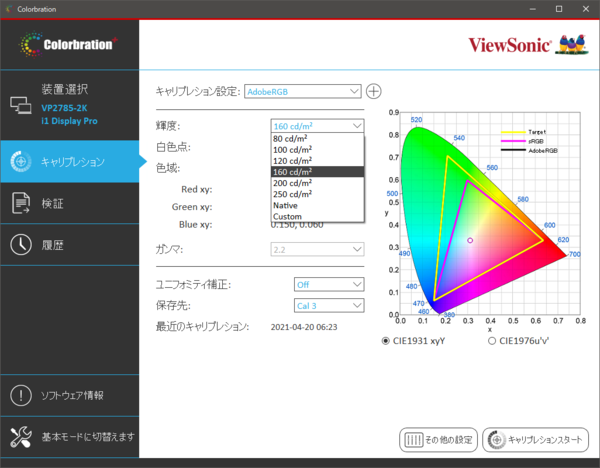Click the ViewSonic birds logo
Screen dimensions: 600x468
tap(572, 45)
